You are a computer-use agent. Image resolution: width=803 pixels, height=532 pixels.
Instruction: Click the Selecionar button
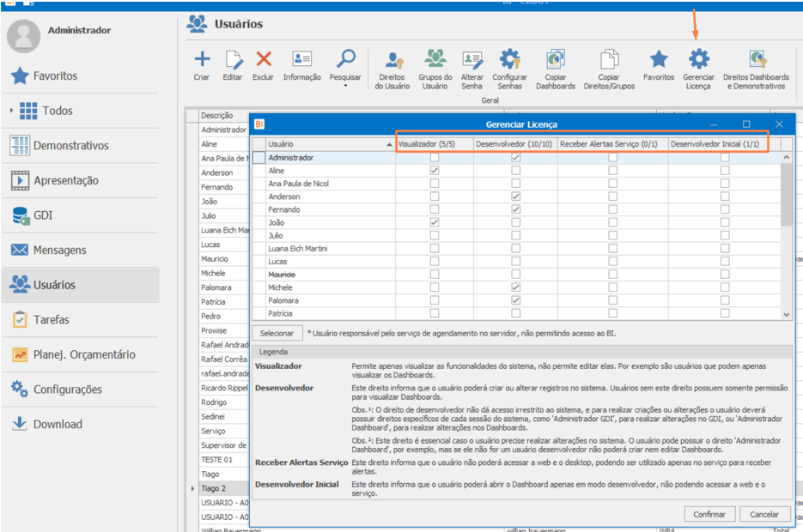[x=277, y=333]
